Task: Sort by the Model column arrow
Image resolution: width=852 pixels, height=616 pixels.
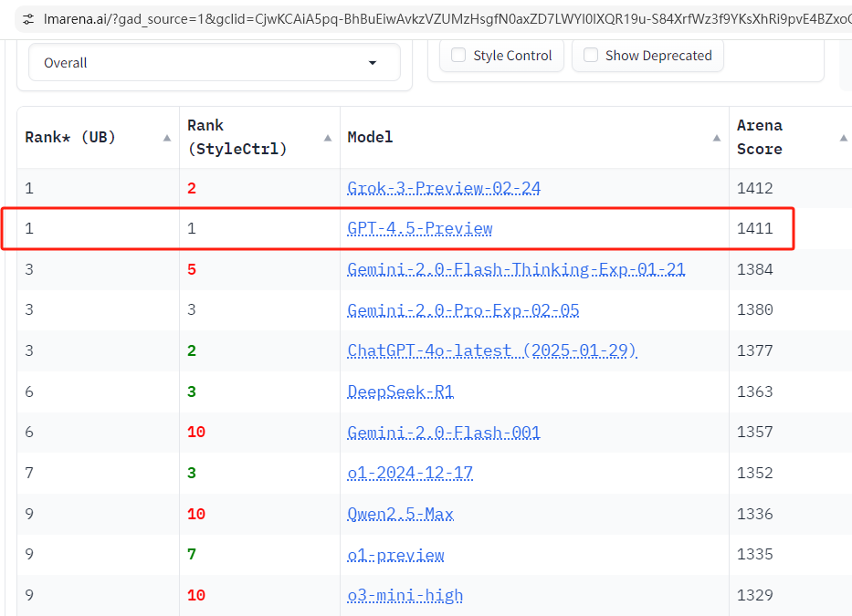Action: tap(717, 138)
